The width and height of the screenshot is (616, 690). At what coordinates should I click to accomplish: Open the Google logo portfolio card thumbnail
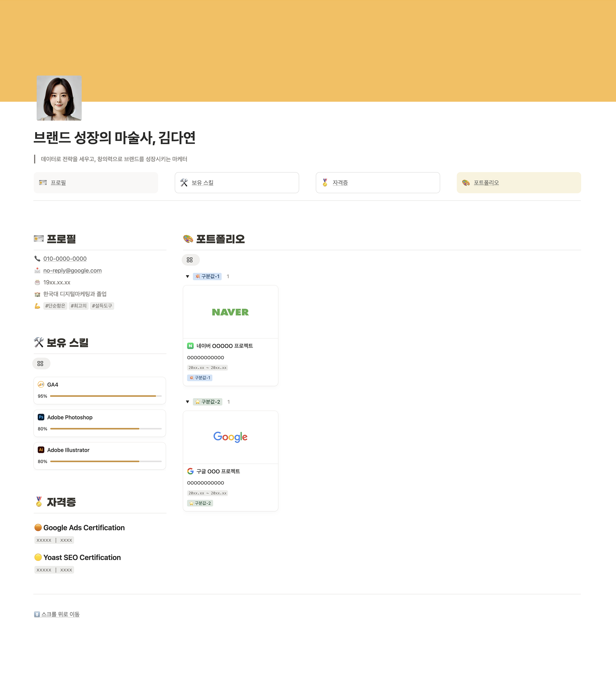coord(231,437)
